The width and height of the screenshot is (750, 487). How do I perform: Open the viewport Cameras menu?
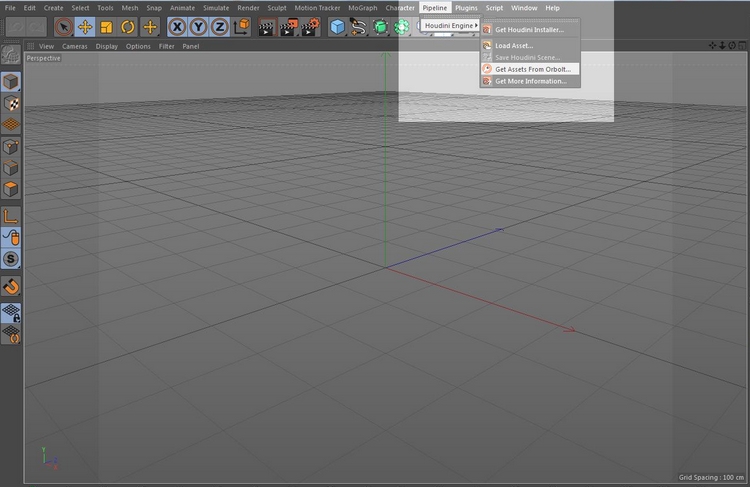(75, 46)
